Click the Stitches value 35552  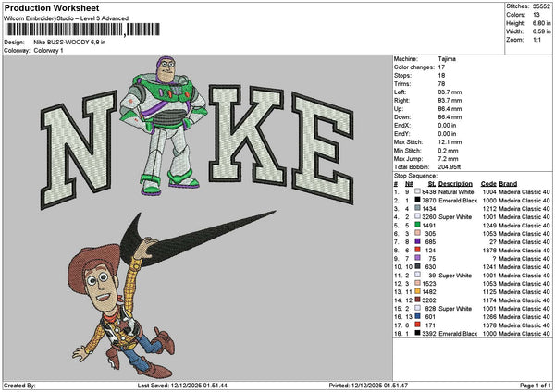pos(541,6)
